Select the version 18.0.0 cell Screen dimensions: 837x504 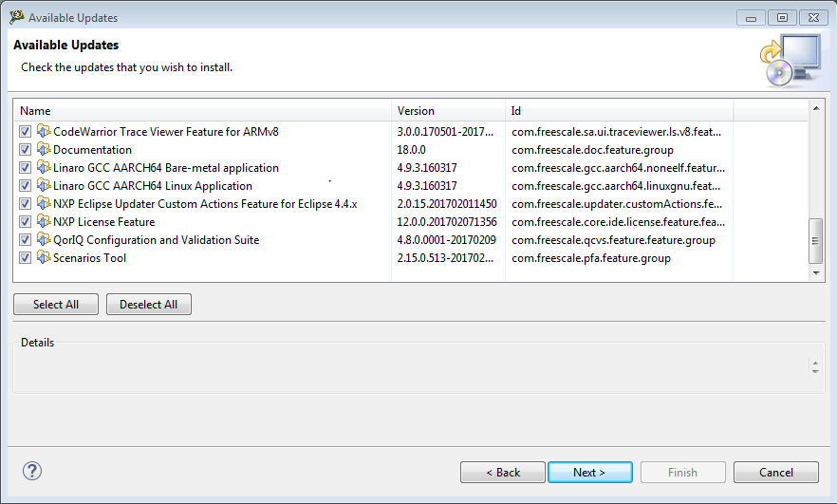(411, 150)
